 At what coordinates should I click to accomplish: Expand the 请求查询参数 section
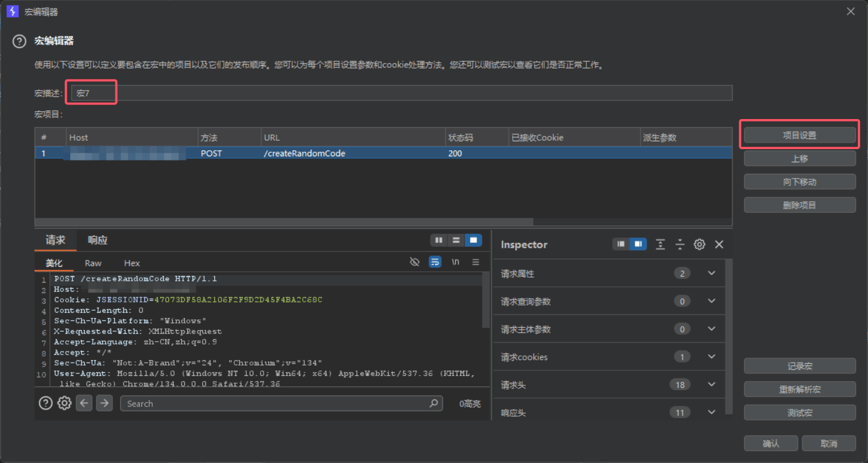(x=711, y=301)
